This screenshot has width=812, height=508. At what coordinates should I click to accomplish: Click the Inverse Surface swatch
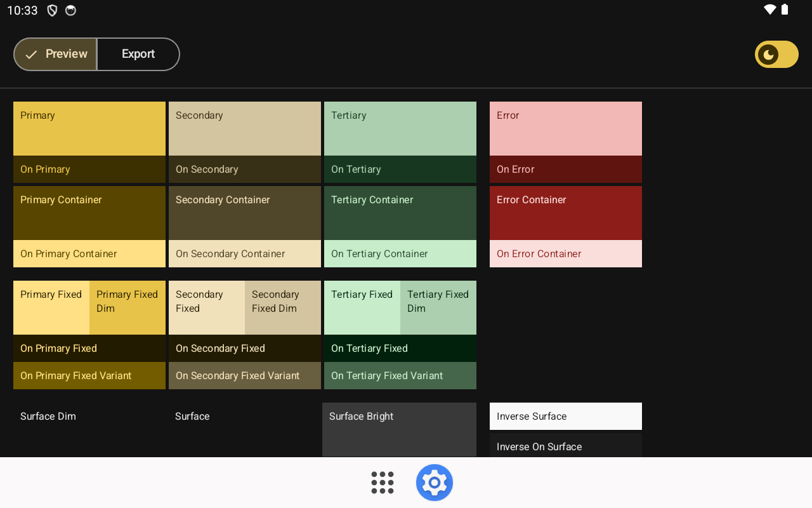[x=566, y=416]
